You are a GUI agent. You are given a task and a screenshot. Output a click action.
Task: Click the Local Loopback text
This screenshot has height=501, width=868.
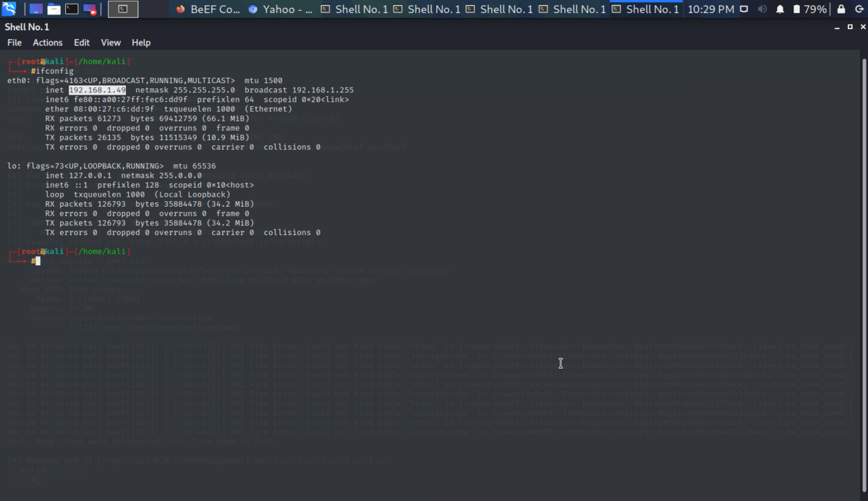pos(192,194)
